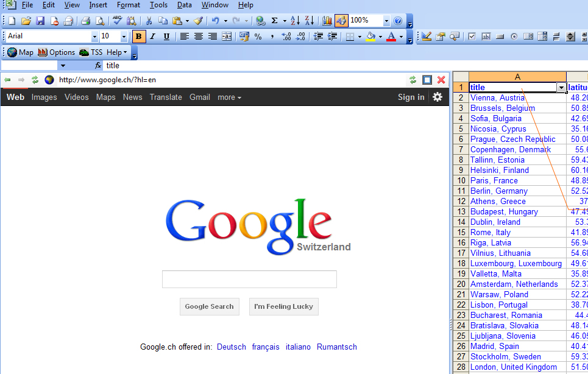588x374 pixels.
Task: Toggle italic formatting
Action: (152, 37)
